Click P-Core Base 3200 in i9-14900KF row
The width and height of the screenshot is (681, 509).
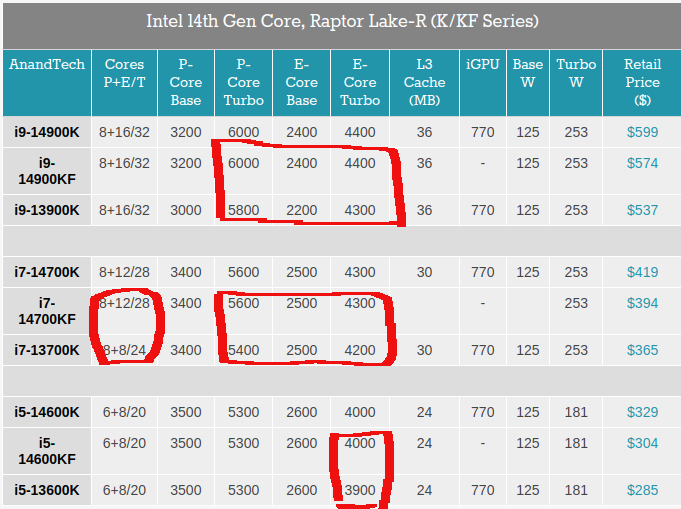pos(186,163)
